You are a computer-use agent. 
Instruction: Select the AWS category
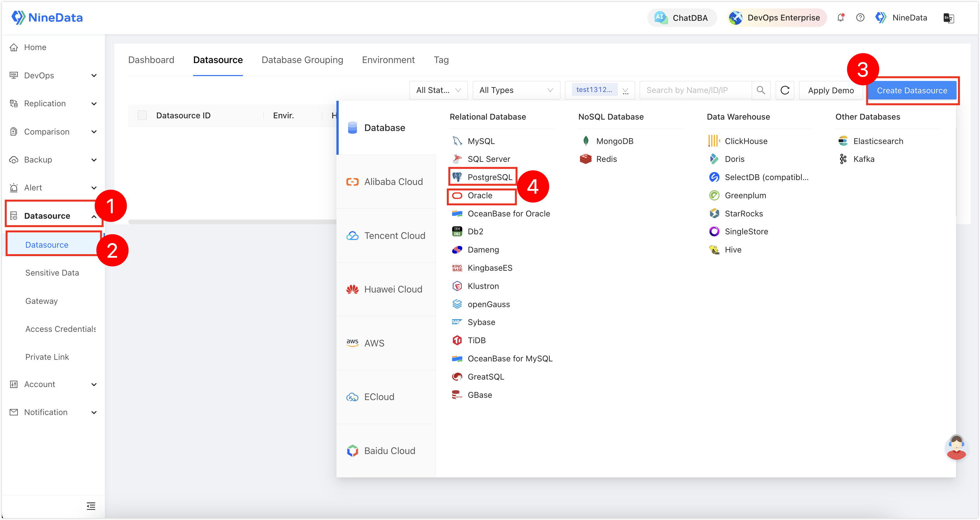386,343
